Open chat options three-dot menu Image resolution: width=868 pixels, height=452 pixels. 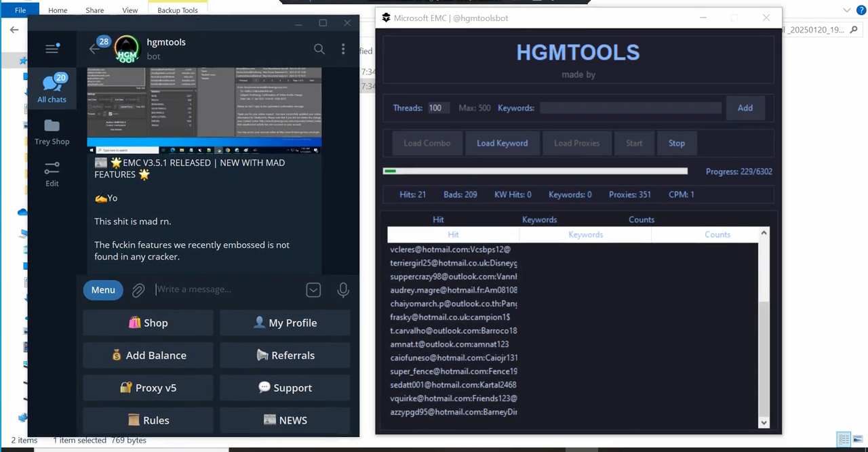[343, 49]
